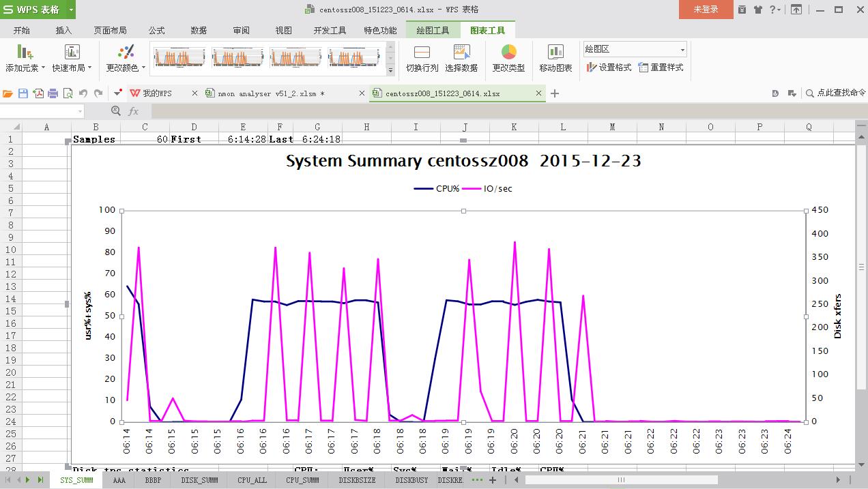Screen dimensions: 868x489
Task: Click the Print icon in quick toolbar
Action: pos(53,93)
